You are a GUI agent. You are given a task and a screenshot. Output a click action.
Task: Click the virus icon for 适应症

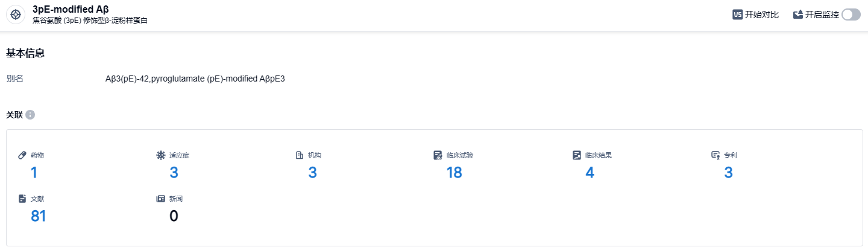tap(160, 155)
